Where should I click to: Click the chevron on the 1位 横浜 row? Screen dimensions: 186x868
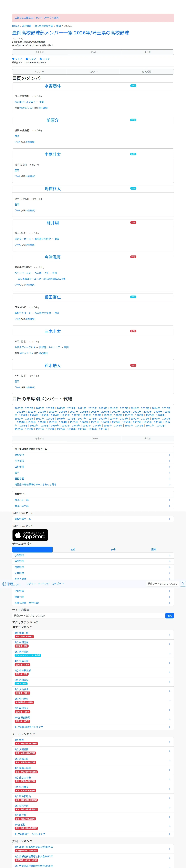(x=169, y=742)
